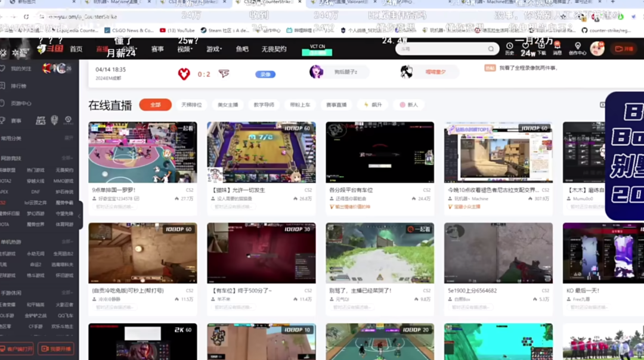Click the FaZe team logo in match score
644x360 pixels.
pyautogui.click(x=224, y=74)
